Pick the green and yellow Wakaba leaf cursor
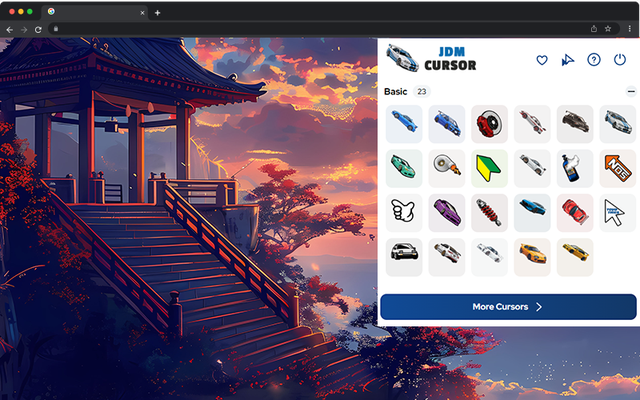 click(489, 169)
